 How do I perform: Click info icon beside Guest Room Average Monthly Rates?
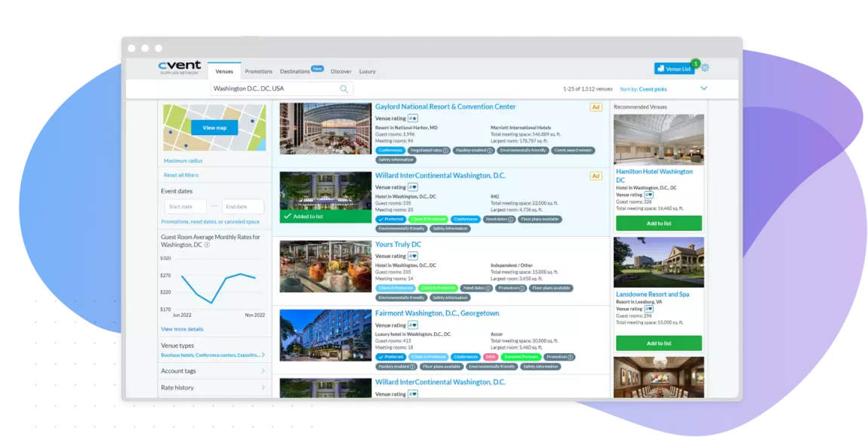point(207,245)
